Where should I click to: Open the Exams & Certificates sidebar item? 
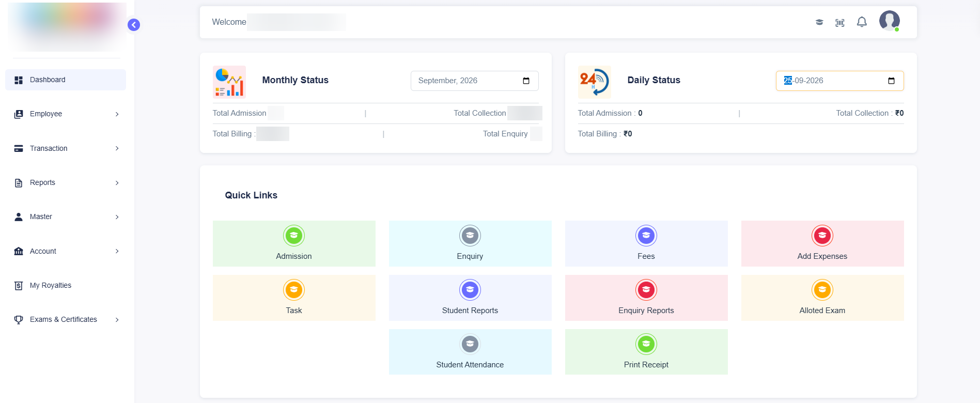[66, 320]
